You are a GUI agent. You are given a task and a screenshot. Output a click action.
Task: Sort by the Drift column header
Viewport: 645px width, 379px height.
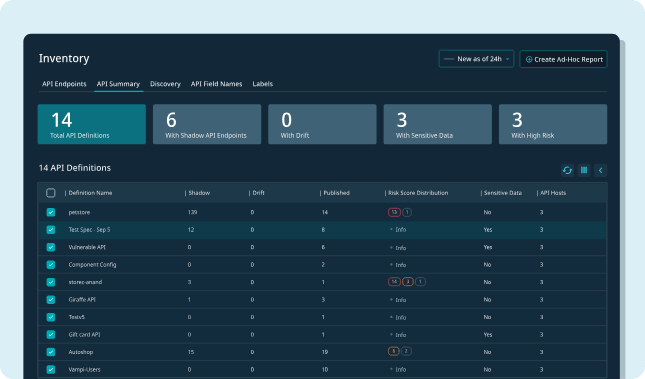(x=258, y=193)
